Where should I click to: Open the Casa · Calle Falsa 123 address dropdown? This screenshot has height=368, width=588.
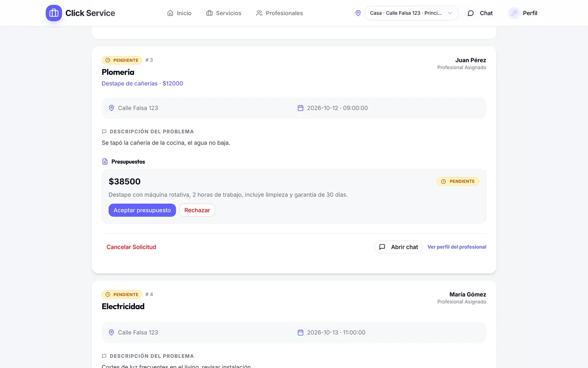click(412, 13)
